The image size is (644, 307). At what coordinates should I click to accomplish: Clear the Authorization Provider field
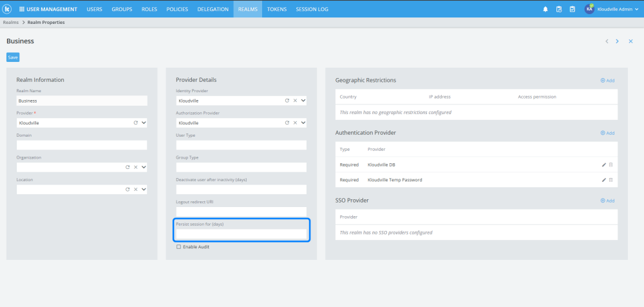[x=295, y=123]
